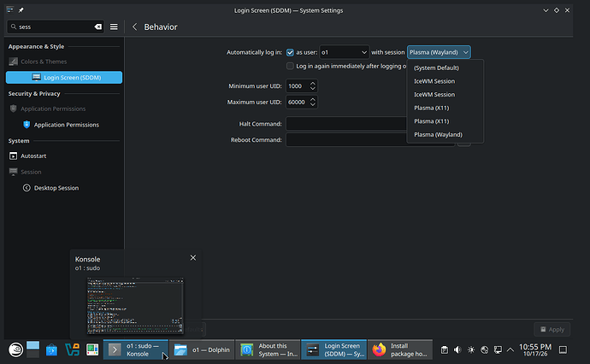
Task: Click inside the settings search field
Action: [56, 26]
